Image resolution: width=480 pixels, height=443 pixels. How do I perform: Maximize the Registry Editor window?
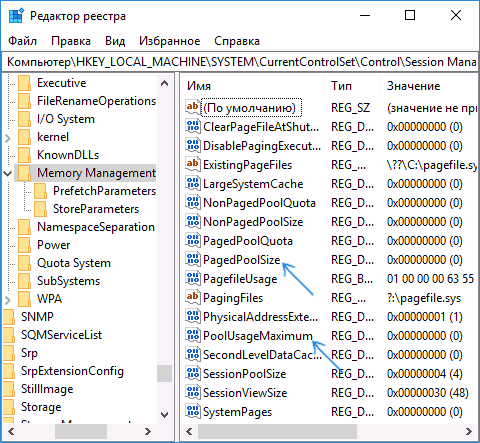(410, 15)
